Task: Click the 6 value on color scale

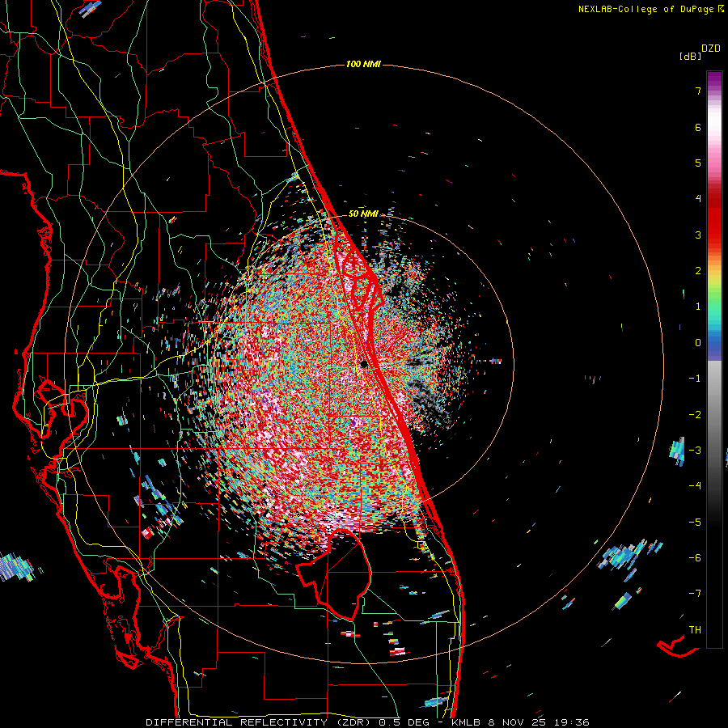Action: pyautogui.click(x=698, y=127)
